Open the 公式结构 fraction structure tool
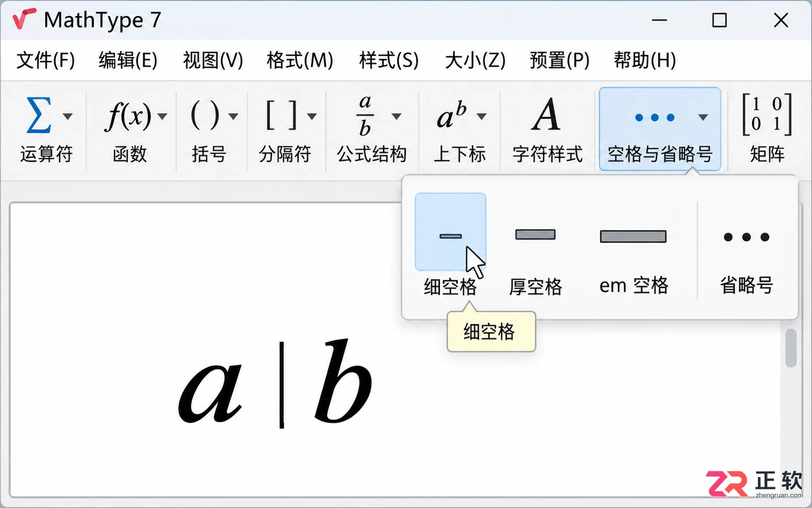This screenshot has width=812, height=508. tap(372, 129)
